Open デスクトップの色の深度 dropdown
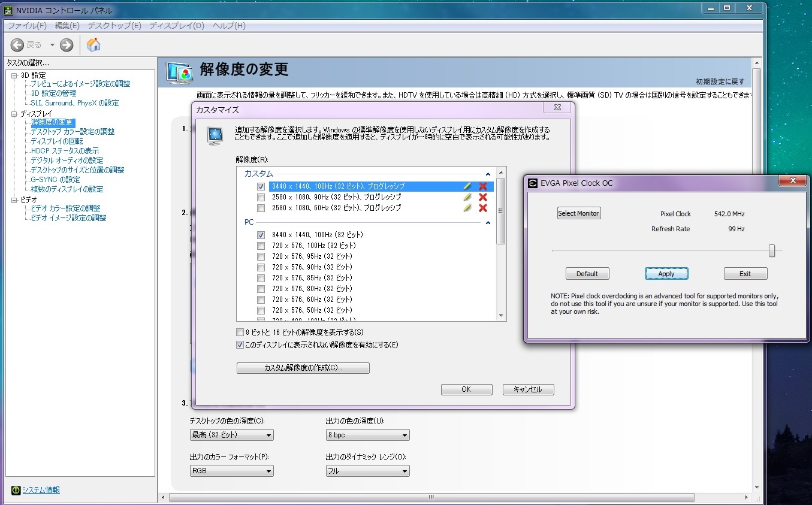 point(231,435)
